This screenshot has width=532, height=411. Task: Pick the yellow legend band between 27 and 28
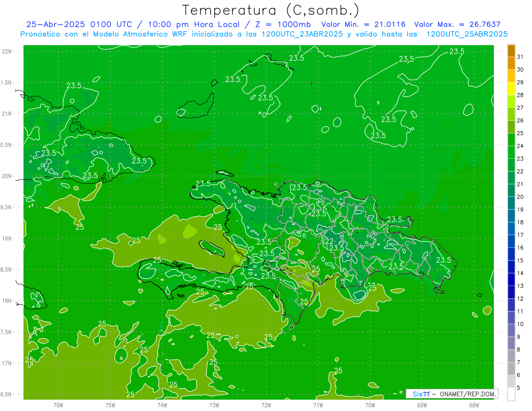511,89
